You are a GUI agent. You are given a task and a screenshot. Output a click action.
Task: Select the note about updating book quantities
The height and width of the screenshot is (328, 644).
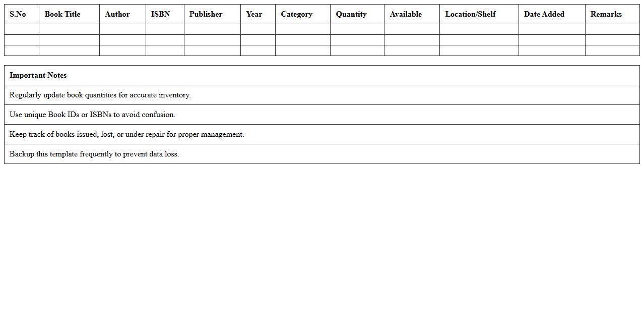[100, 95]
